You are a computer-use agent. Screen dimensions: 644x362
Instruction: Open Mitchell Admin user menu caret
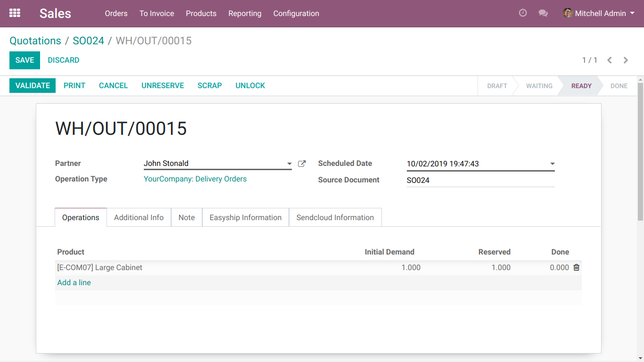click(632, 13)
